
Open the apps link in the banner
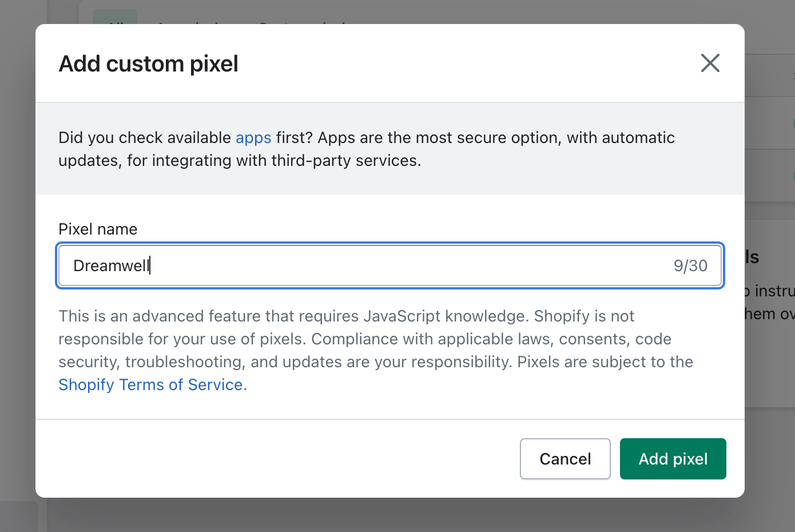coord(253,137)
